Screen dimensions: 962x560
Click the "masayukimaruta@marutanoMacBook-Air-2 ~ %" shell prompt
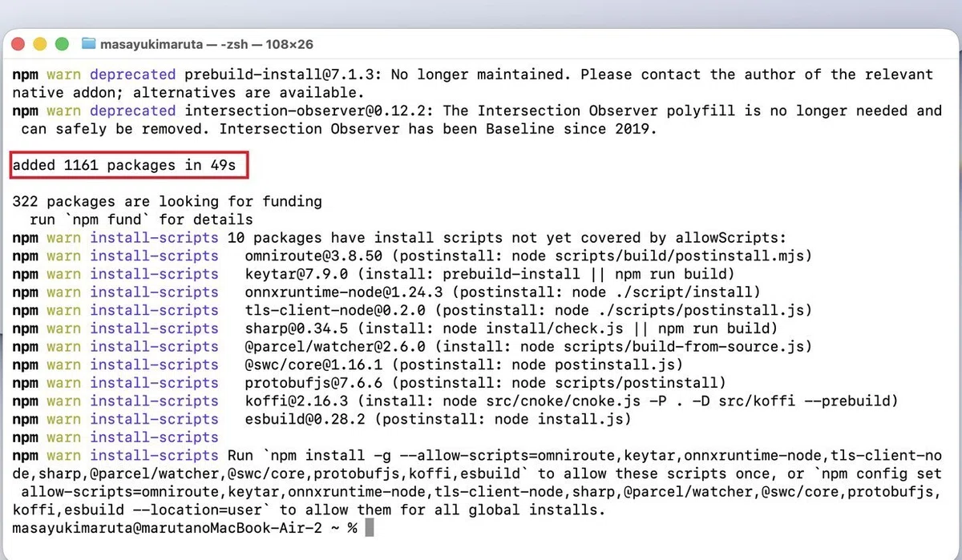coord(185,528)
